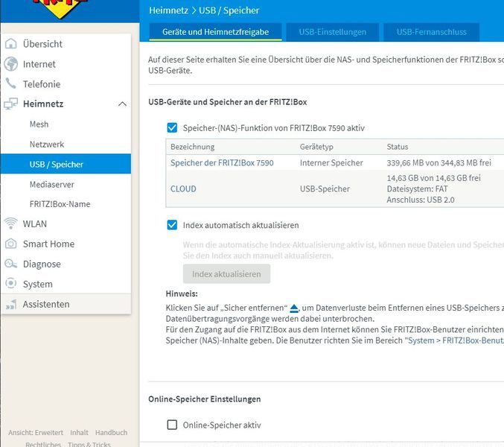
Task: Click the Bezeichnung column header
Action: [192, 147]
